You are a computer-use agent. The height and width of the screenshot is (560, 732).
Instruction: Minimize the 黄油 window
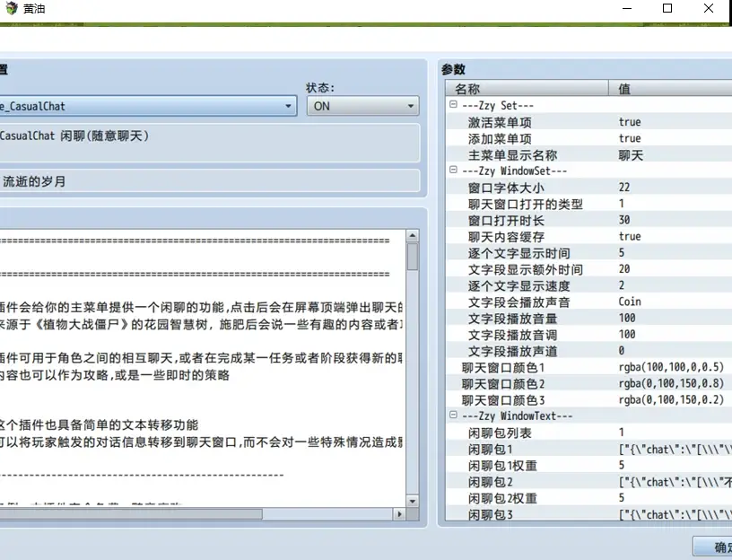(626, 8)
